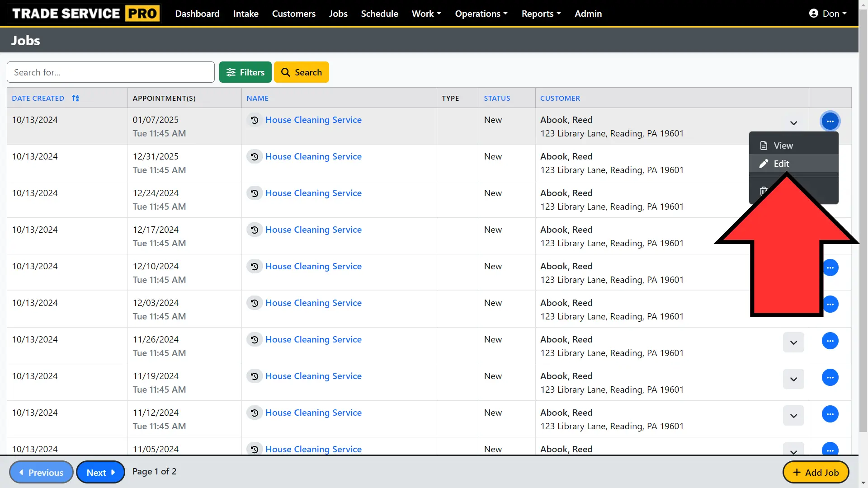868x488 pixels.
Task: Click the recurring icon beside the 01/07/2025 job
Action: click(255, 120)
